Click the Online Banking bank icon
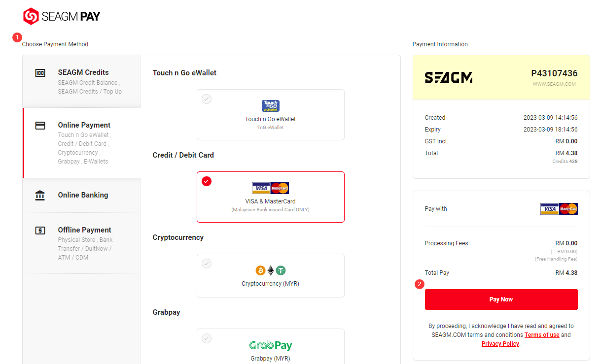This screenshot has width=600, height=364. tap(40, 196)
